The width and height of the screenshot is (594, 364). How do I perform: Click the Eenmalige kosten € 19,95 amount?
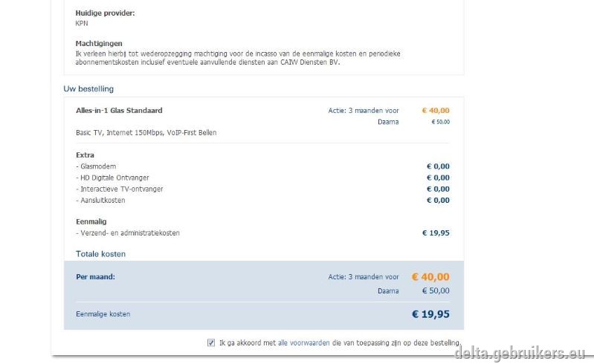(x=430, y=314)
